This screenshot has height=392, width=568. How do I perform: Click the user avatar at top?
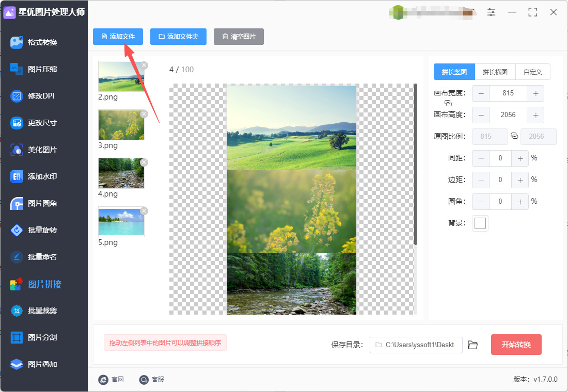[398, 12]
